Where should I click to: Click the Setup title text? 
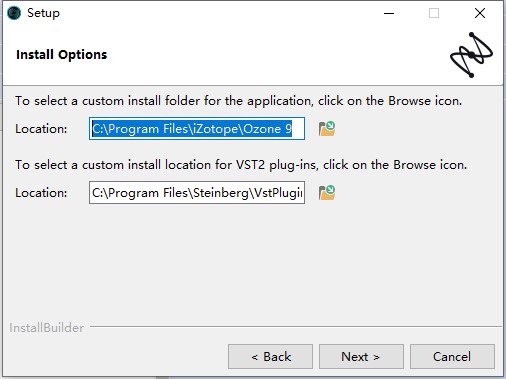[x=43, y=13]
